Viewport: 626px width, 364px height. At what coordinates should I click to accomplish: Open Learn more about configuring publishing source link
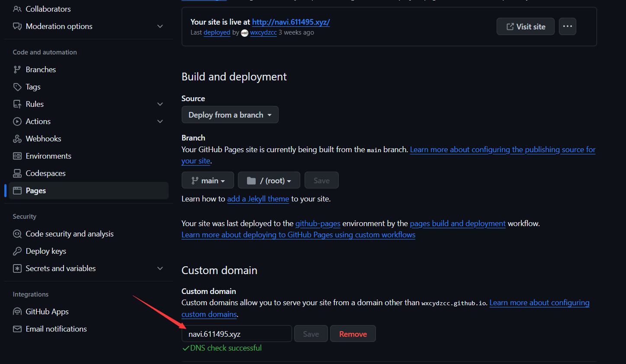pyautogui.click(x=503, y=150)
